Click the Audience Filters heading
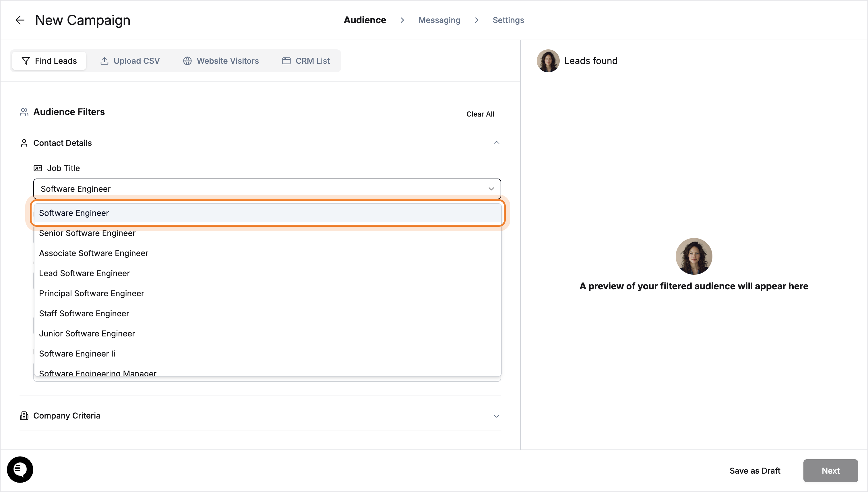The height and width of the screenshot is (492, 868). coord(69,112)
